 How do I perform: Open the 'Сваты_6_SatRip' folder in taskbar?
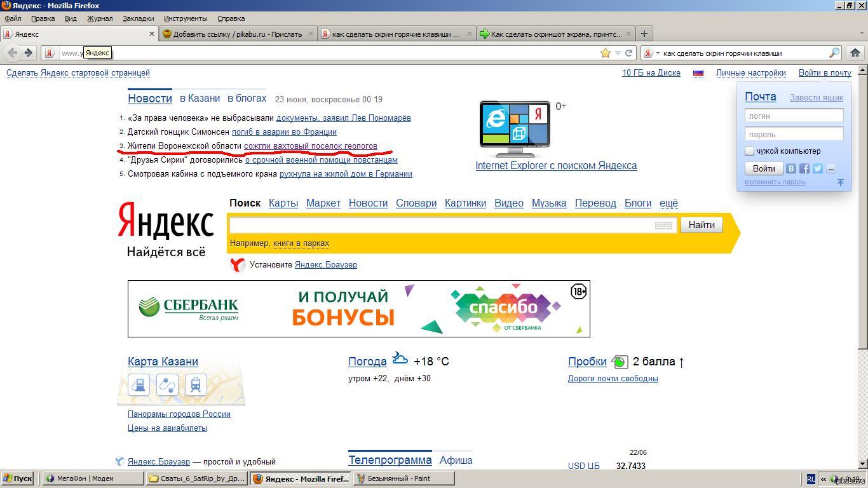(196, 478)
